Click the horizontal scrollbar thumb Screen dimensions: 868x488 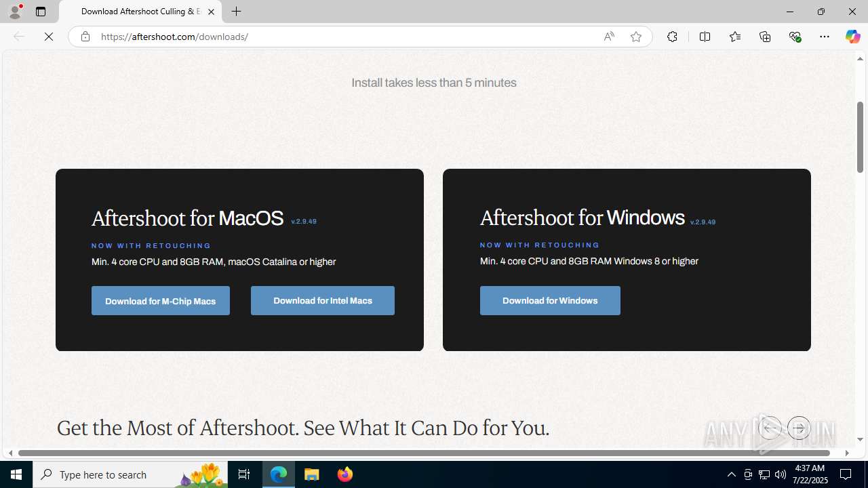[x=424, y=453]
